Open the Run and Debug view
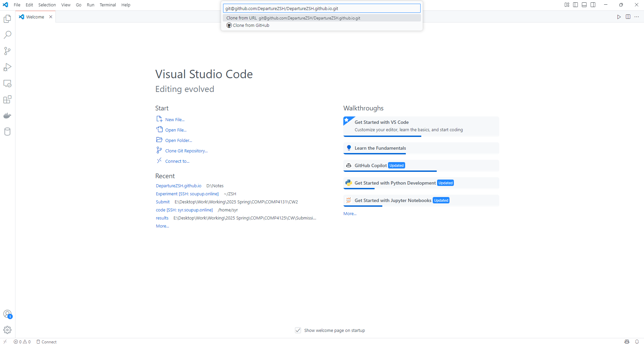This screenshot has height=344, width=644. tap(7, 67)
